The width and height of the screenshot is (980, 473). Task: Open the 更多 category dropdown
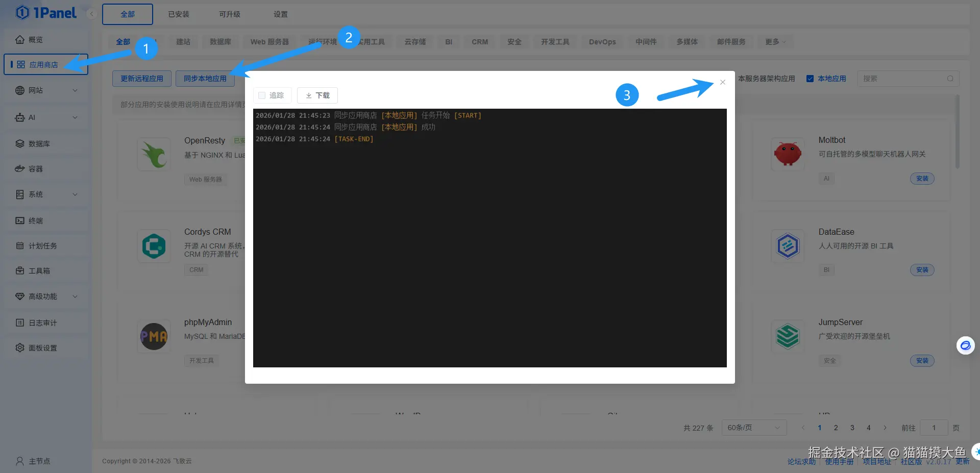pyautogui.click(x=775, y=42)
